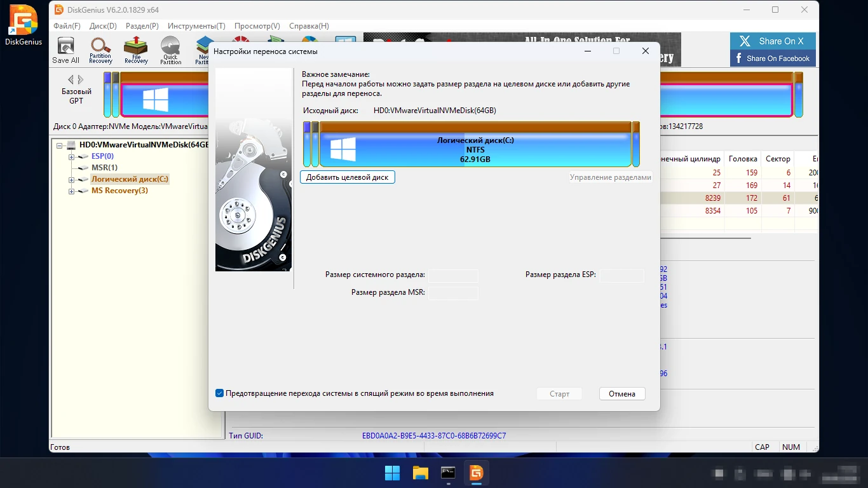Viewport: 868px width, 488px height.
Task: Open the Просмотр(V) menu
Action: [257, 26]
